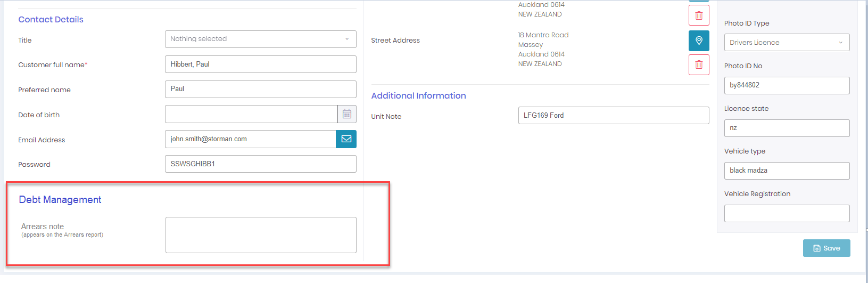Expand the Title dropdown
The width and height of the screenshot is (868, 283).
pos(260,39)
